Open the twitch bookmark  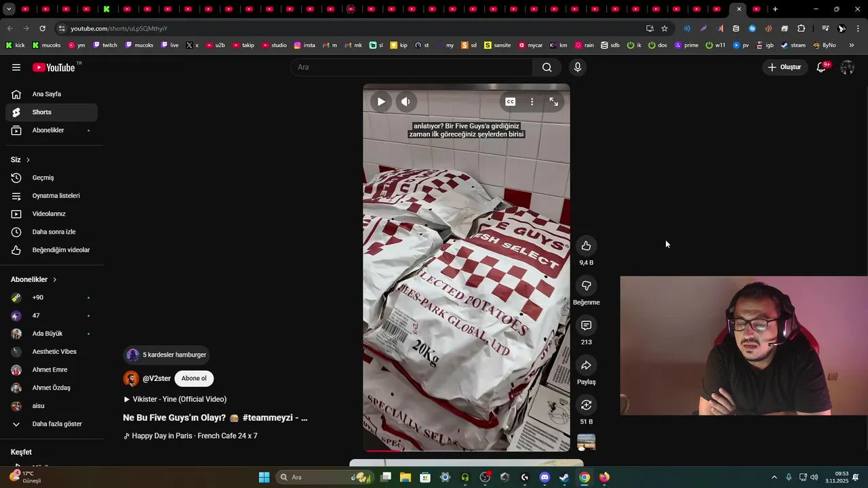[105, 45]
